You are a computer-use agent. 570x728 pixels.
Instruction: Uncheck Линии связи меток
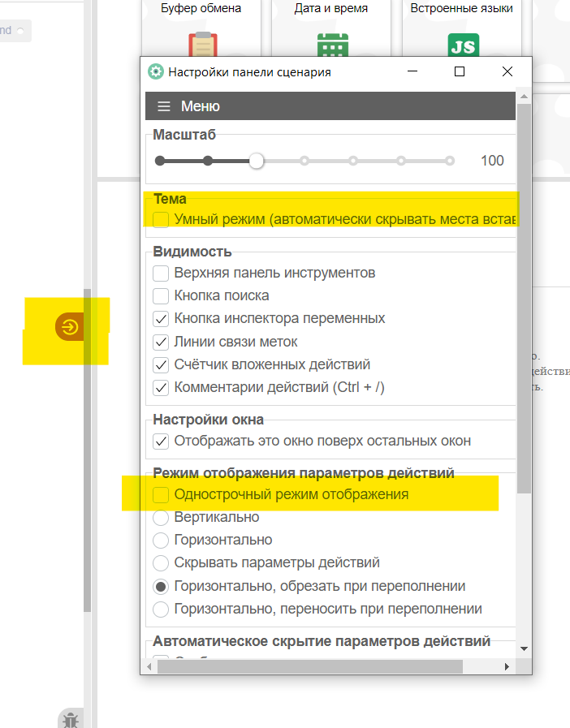161,342
